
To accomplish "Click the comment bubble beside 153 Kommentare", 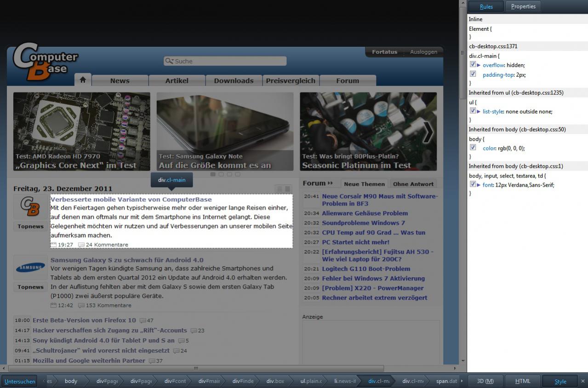I will pos(81,305).
